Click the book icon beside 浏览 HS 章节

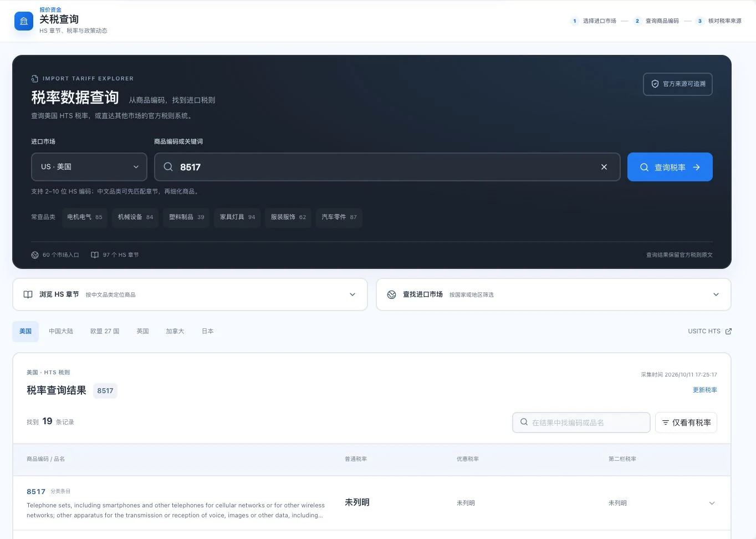(28, 294)
